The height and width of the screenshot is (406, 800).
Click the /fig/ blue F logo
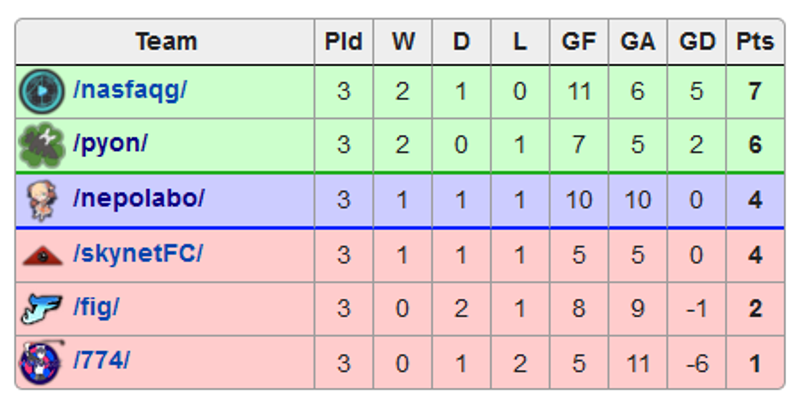pyautogui.click(x=42, y=309)
